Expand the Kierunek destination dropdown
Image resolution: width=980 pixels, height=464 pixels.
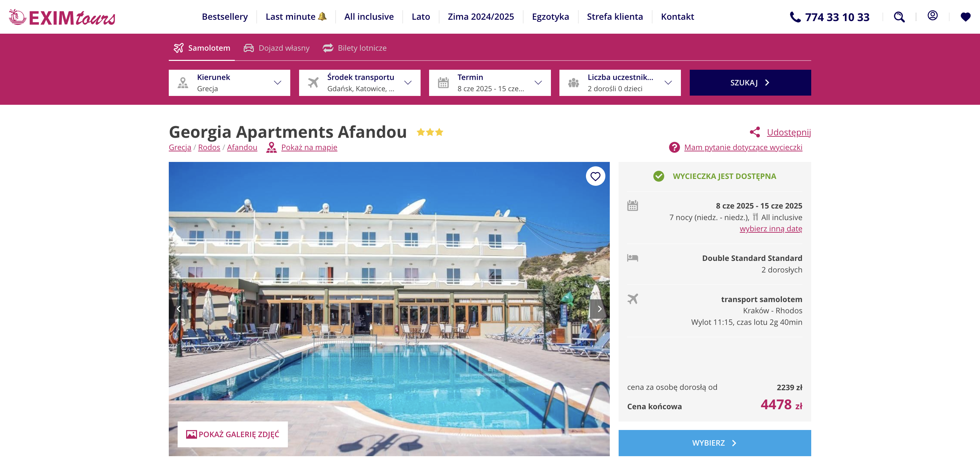point(229,83)
